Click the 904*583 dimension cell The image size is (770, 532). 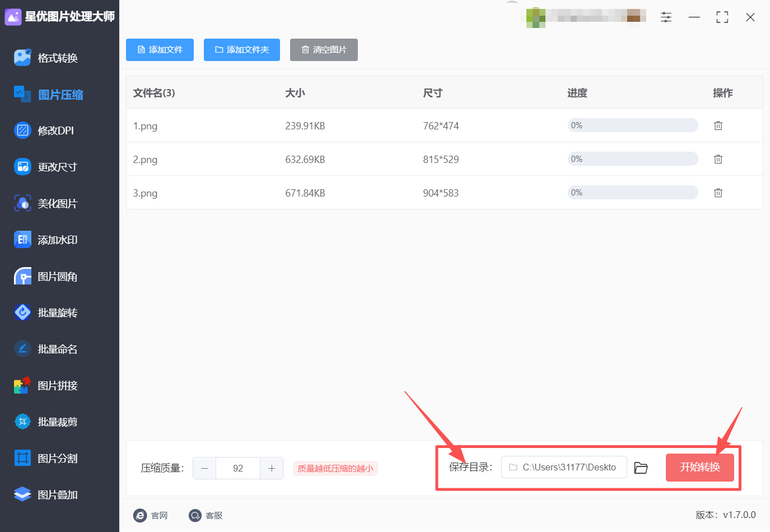[441, 193]
